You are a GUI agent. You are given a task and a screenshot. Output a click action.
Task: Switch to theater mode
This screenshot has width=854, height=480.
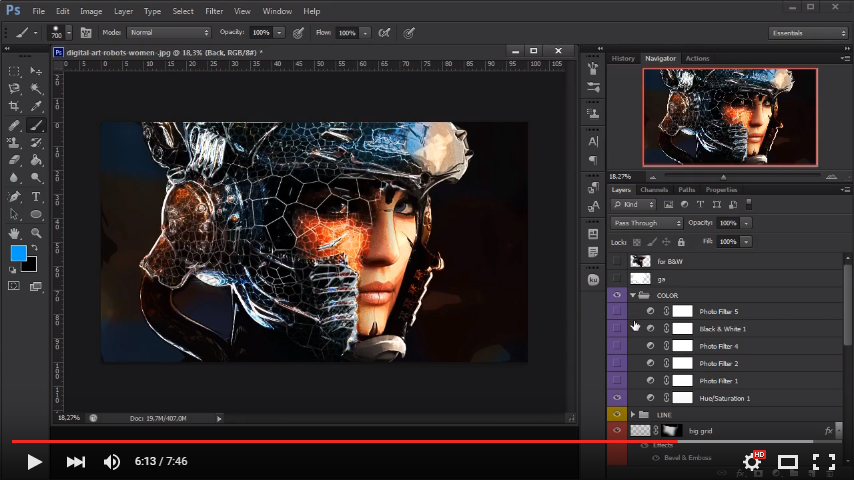[788, 462]
